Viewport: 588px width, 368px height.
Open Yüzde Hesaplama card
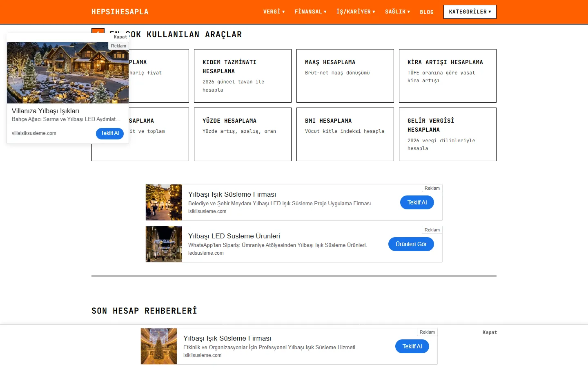click(243, 135)
